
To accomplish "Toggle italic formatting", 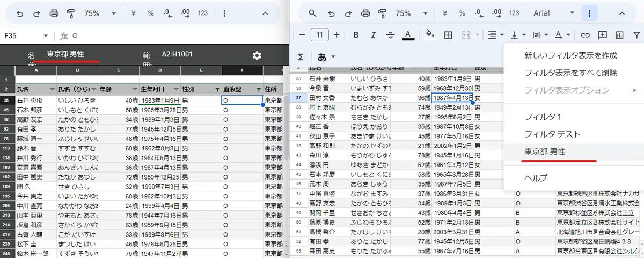I will tap(373, 35).
